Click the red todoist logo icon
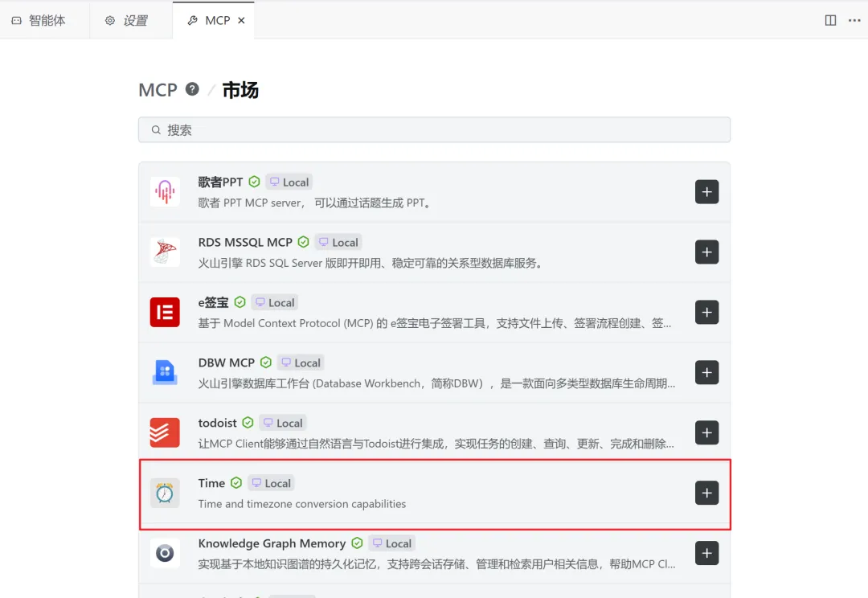Screen dimensions: 868x598 [165, 433]
